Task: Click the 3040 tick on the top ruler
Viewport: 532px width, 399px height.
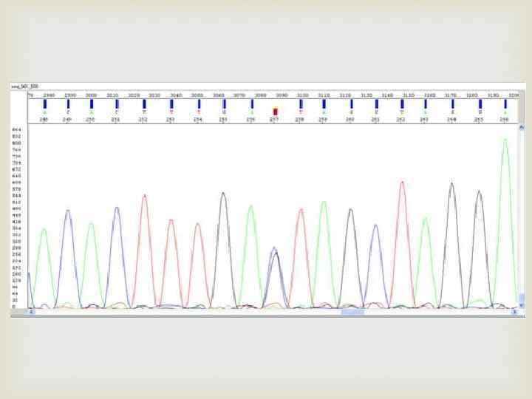Action: tap(176, 95)
